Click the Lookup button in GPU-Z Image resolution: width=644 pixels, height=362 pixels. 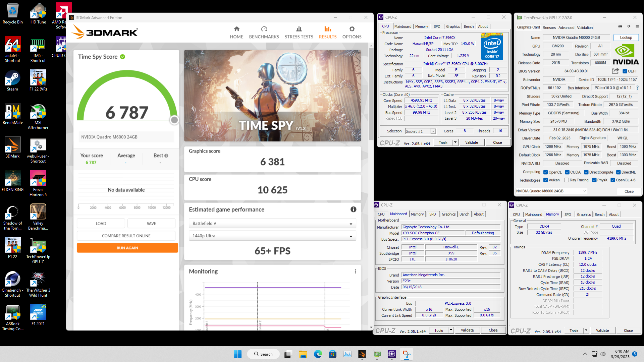click(626, 38)
